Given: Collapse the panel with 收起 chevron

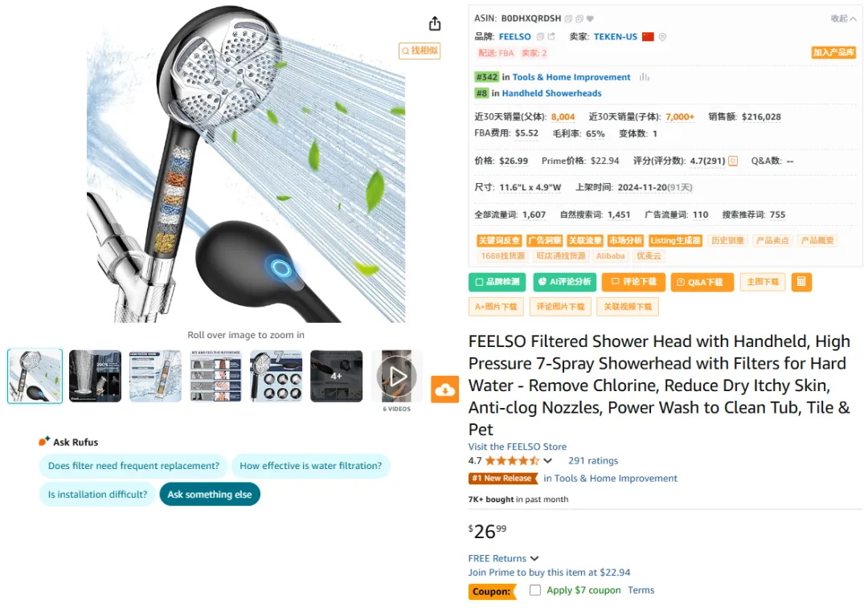Looking at the screenshot, I should coord(844,18).
